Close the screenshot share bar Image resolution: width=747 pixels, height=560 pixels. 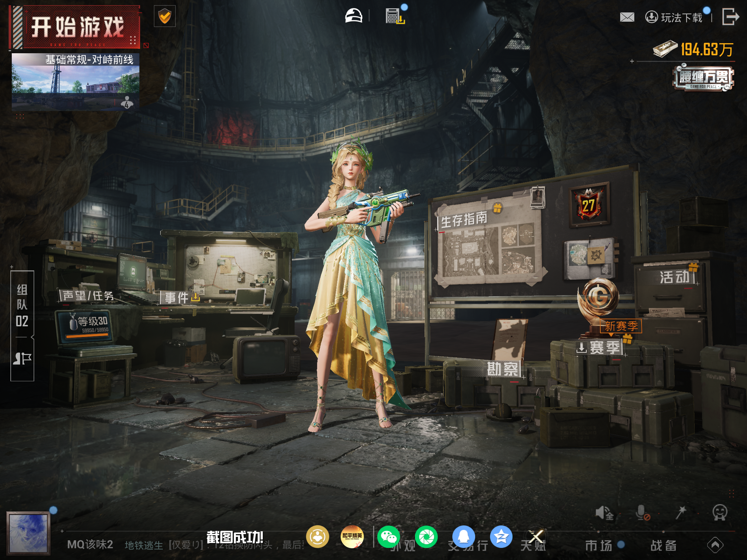536,537
